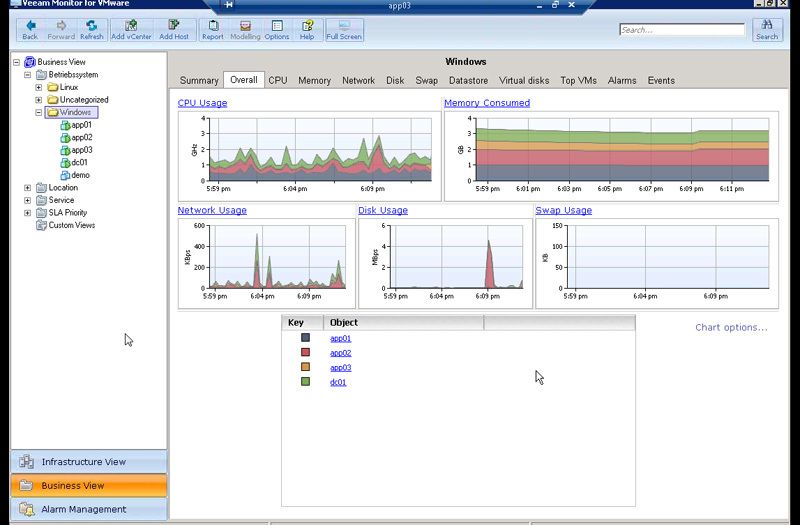This screenshot has height=525, width=800.
Task: Collapse the Business View root node
Action: [x=16, y=62]
